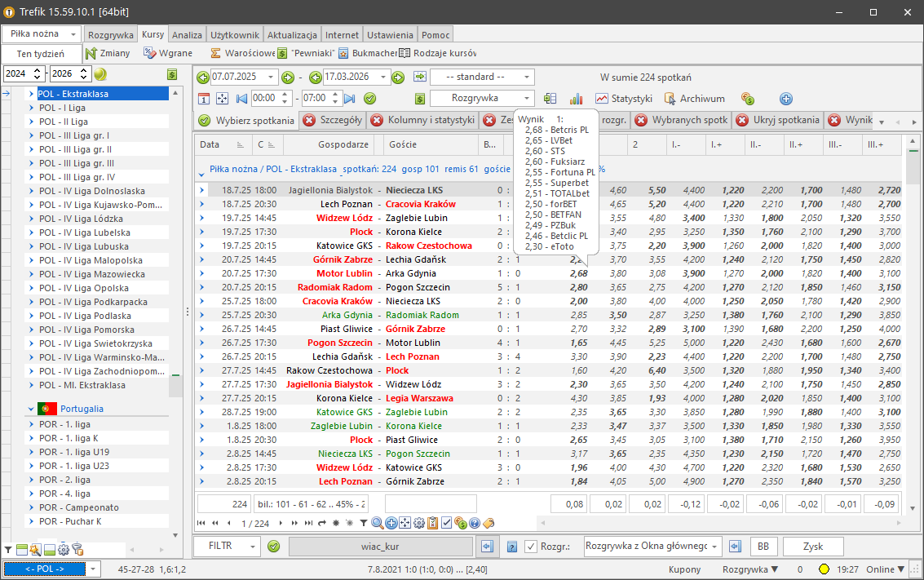Click the calendar icon before time range

click(x=205, y=99)
